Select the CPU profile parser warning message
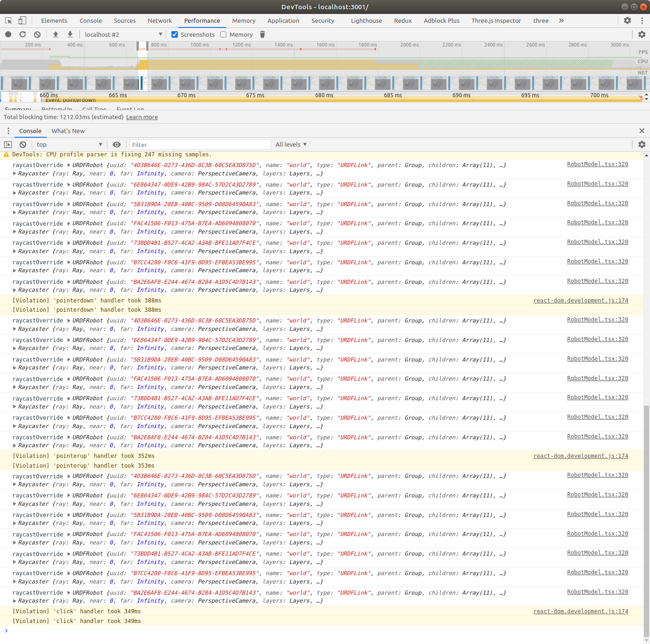This screenshot has width=650, height=644. click(112, 154)
